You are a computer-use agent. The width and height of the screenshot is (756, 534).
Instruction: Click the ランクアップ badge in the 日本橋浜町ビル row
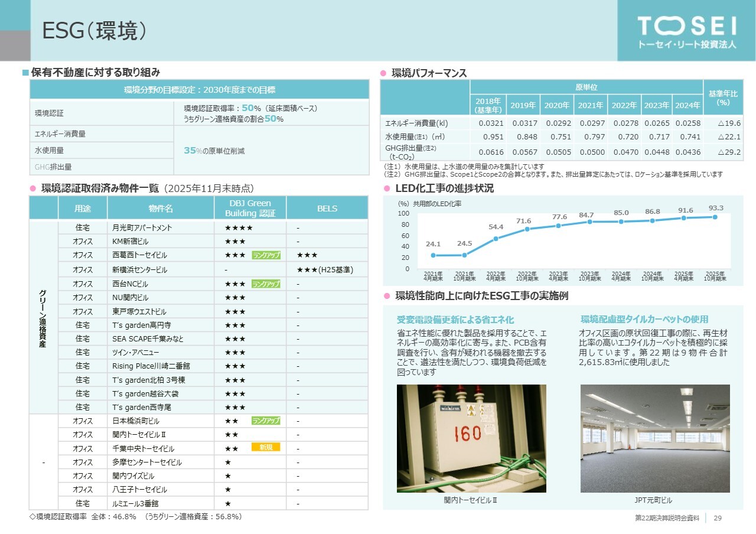point(266,421)
